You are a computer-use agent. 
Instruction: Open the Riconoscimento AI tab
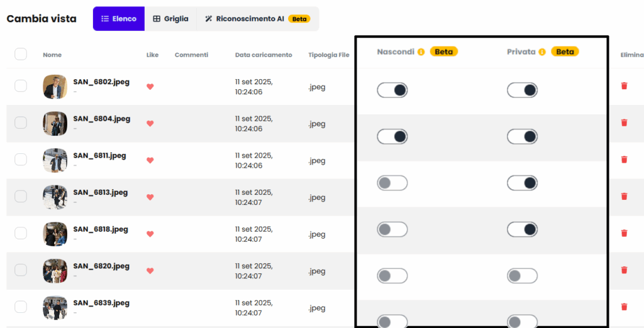[256, 19]
